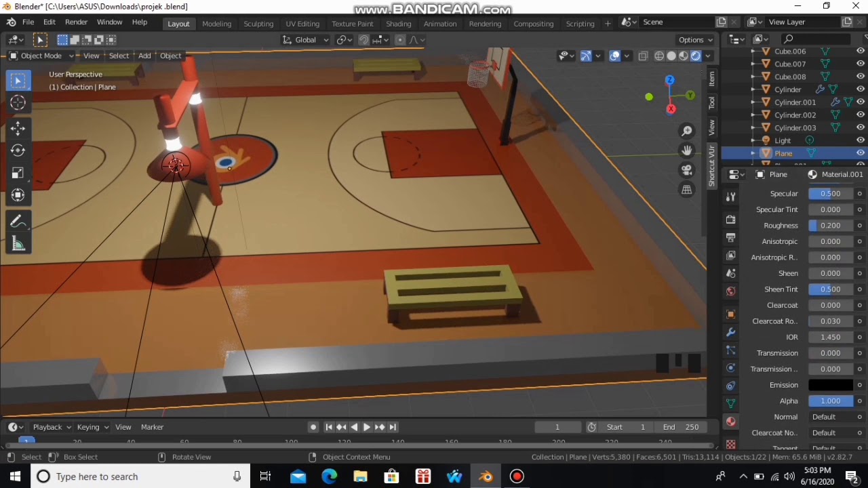This screenshot has width=868, height=488.
Task: Activate the Transform tool
Action: (x=18, y=195)
